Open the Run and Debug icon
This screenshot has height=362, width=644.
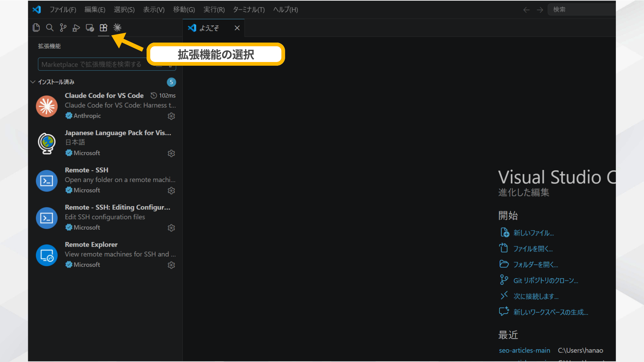[x=76, y=28]
